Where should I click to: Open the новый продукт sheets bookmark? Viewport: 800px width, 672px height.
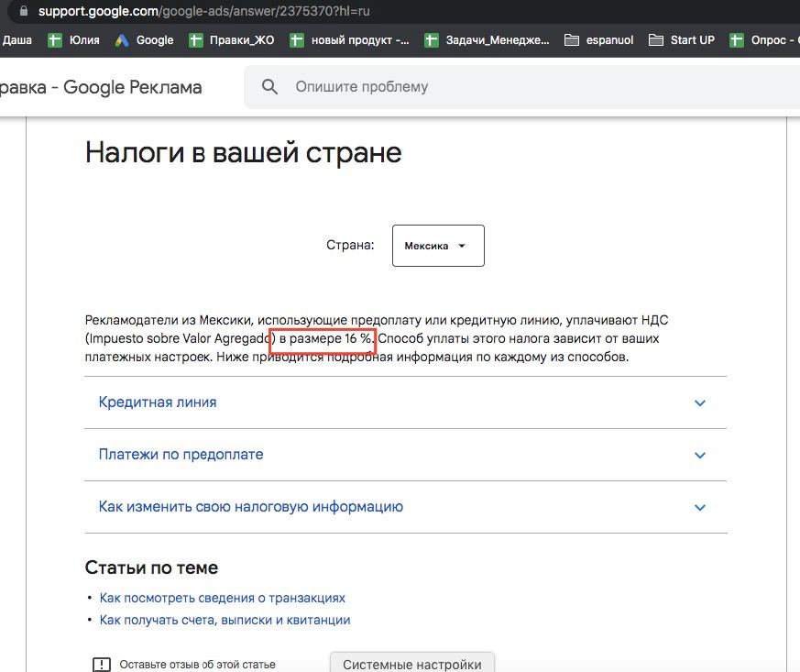pos(349,40)
